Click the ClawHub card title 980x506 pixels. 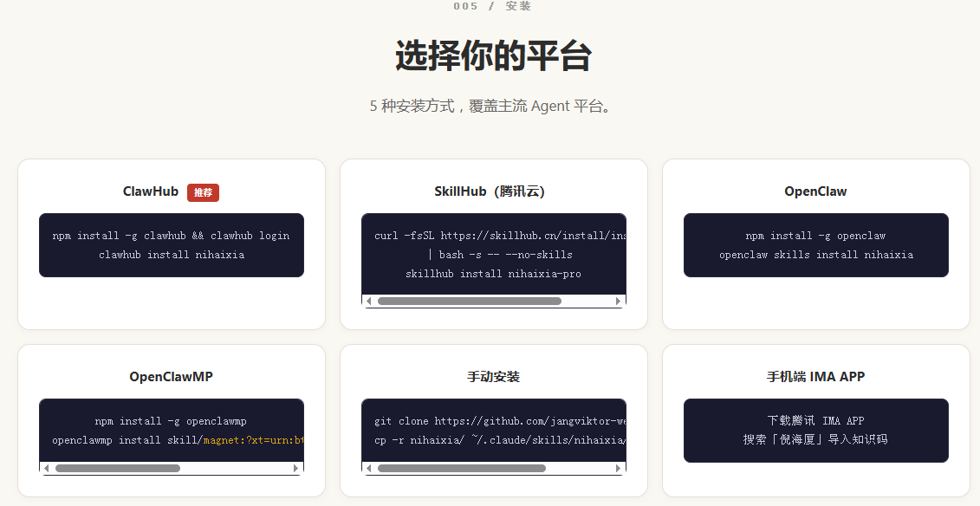click(151, 191)
